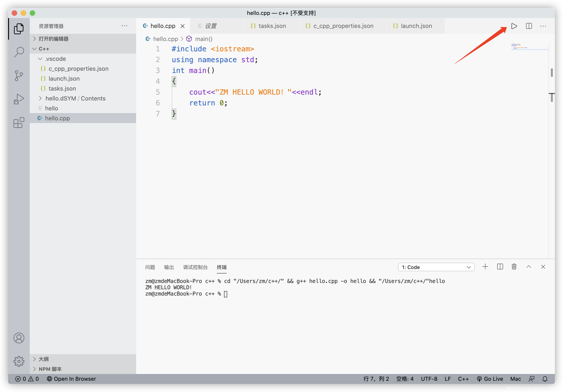Screen dimensions: 563x392
Task: Select the hello executable file
Action: pyautogui.click(x=83, y=108)
